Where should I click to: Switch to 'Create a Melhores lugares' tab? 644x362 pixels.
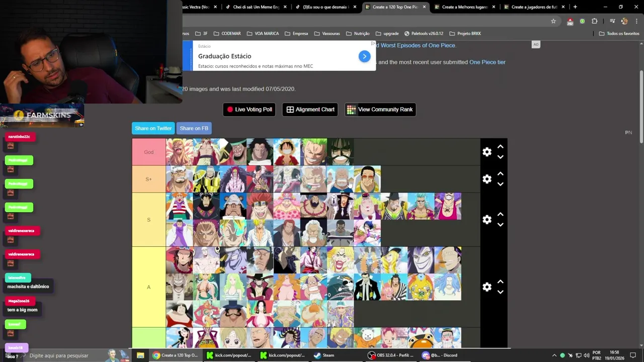coord(464,7)
